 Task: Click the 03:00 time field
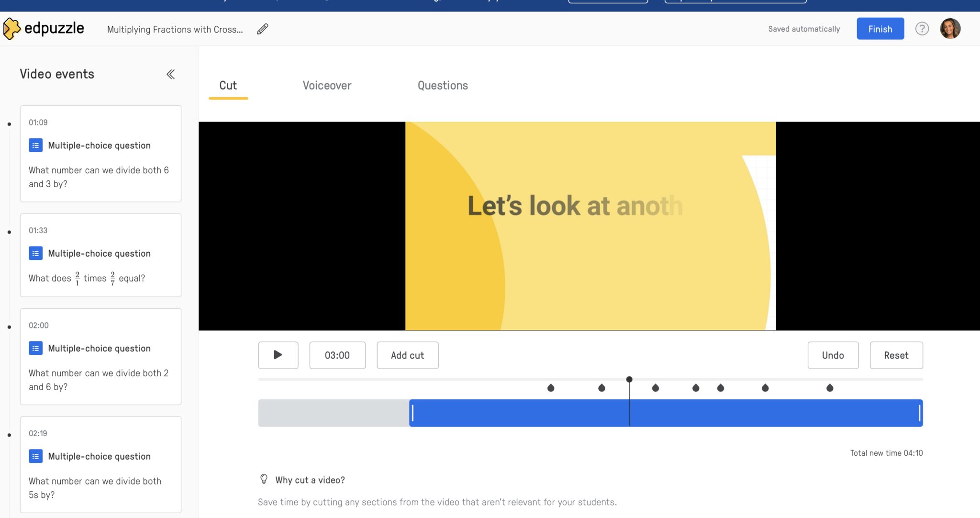point(337,355)
